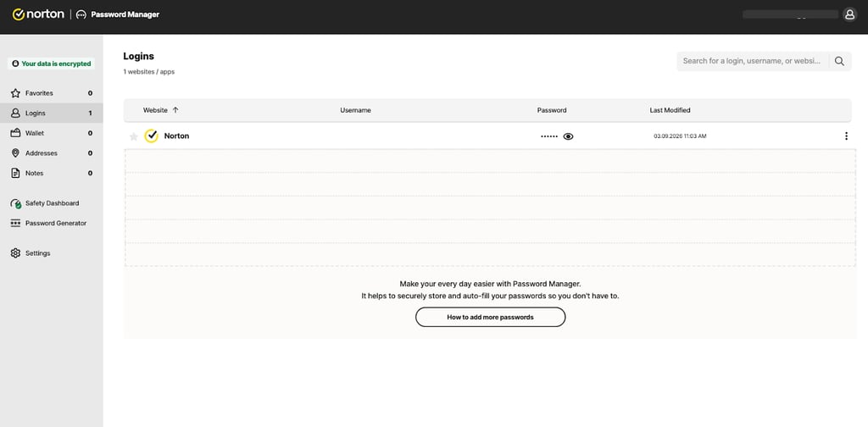This screenshot has width=868, height=427.
Task: Reveal the Norton password with eye icon
Action: [568, 136]
